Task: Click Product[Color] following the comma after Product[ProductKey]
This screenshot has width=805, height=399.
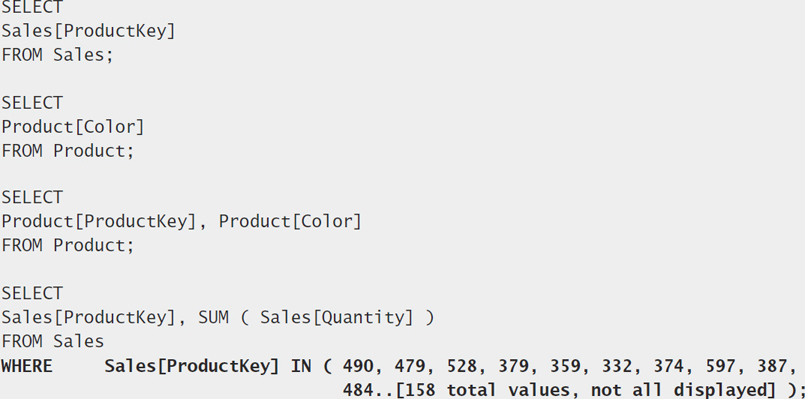Action: pos(290,221)
